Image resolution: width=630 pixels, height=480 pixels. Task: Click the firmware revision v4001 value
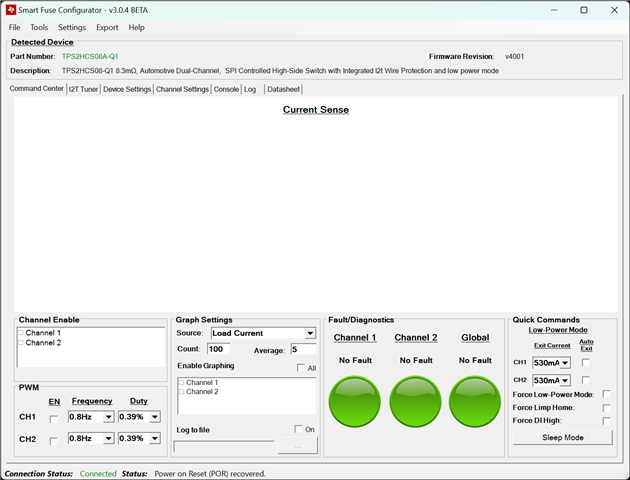click(514, 57)
